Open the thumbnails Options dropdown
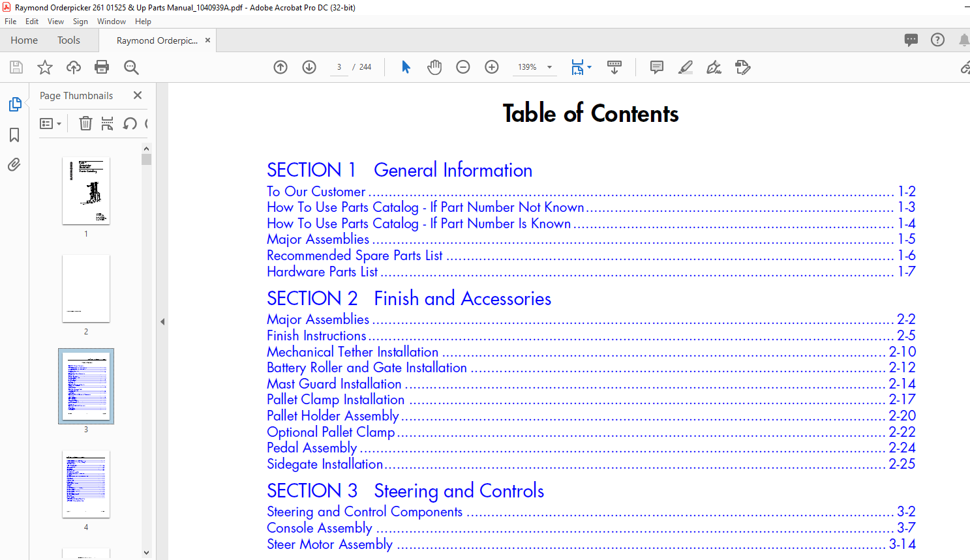Screen dimensions: 970x560 pos(50,123)
